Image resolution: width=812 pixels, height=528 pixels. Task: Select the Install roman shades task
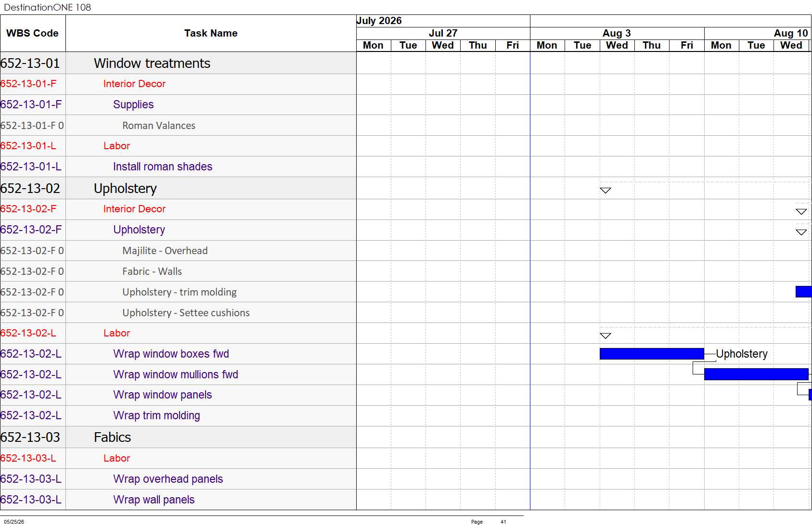tap(163, 167)
